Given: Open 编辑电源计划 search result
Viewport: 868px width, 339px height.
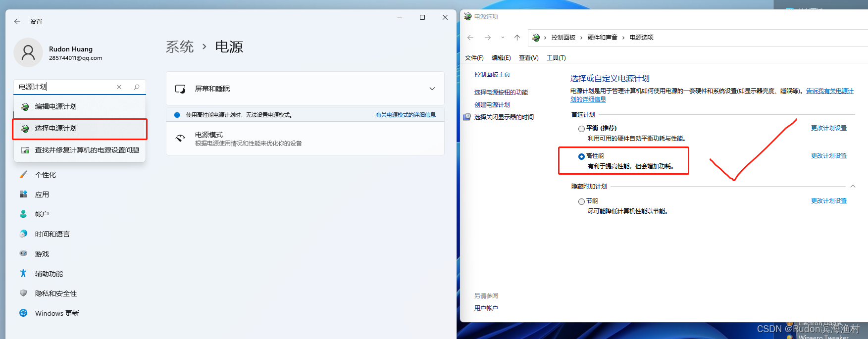Looking at the screenshot, I should coord(80,106).
